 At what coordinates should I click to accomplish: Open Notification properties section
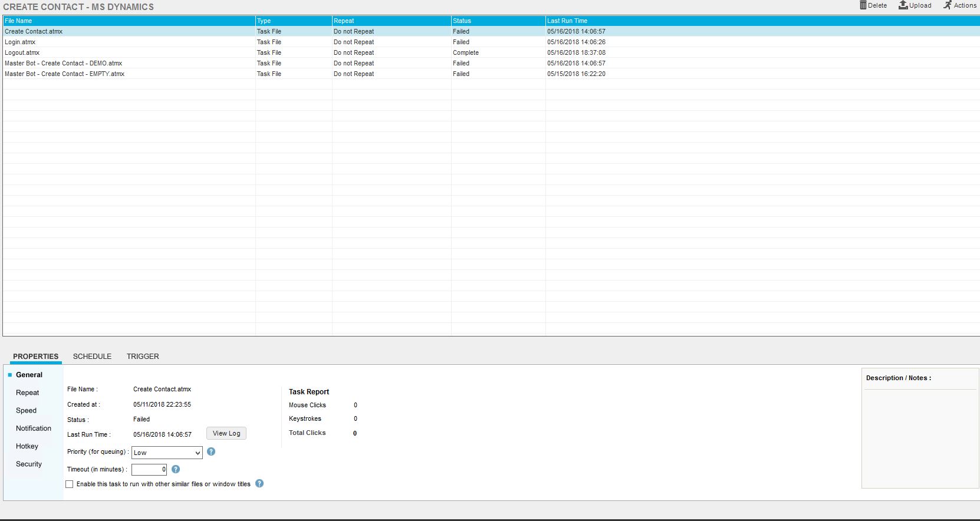[34, 428]
